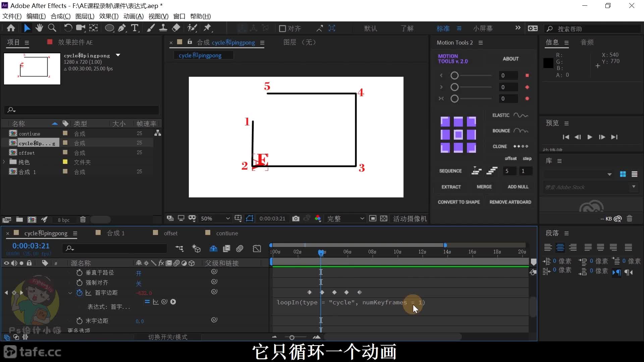Image resolution: width=644 pixels, height=362 pixels.
Task: Select the Pen tool
Action: [x=122, y=28]
